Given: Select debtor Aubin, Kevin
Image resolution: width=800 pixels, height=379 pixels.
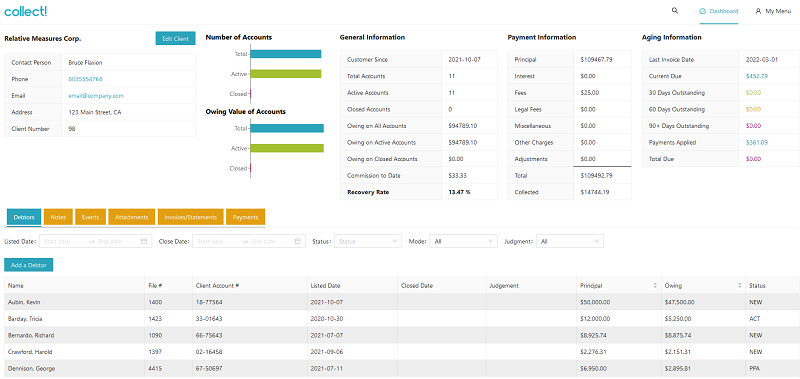Looking at the screenshot, I should (24, 302).
